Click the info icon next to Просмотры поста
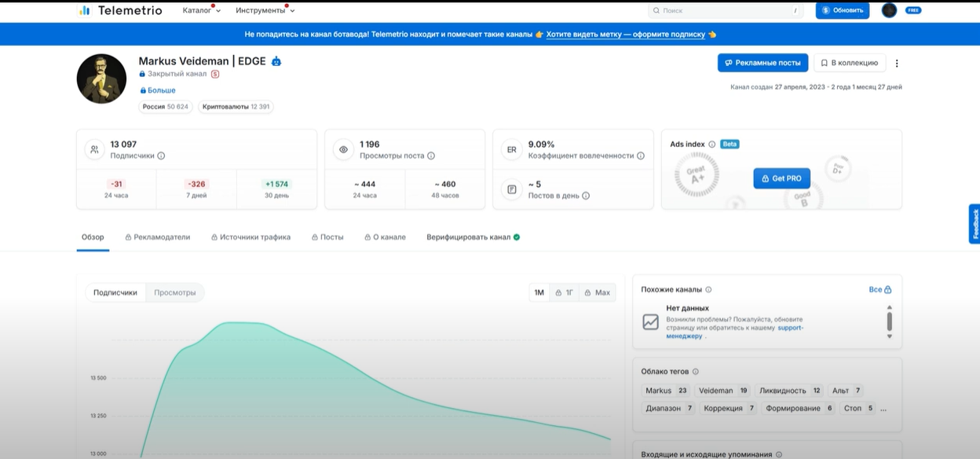 coord(431,156)
